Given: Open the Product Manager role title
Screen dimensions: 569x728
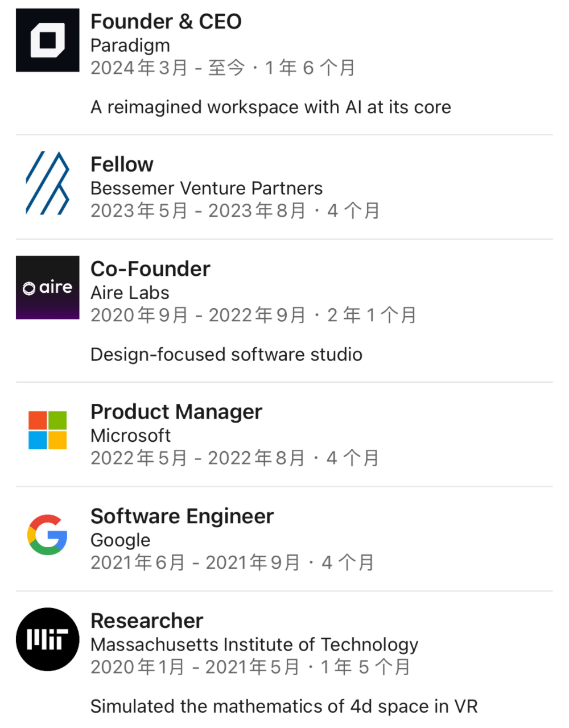Looking at the screenshot, I should (x=176, y=412).
